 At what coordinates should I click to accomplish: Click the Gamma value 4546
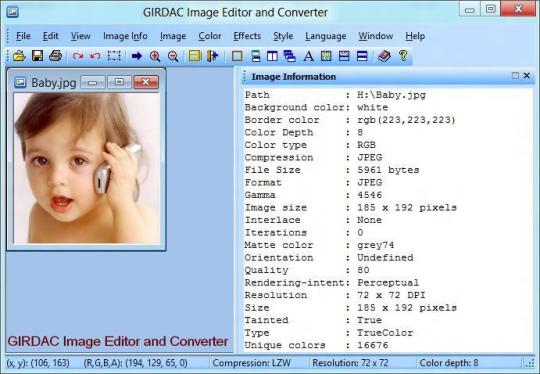click(370, 195)
